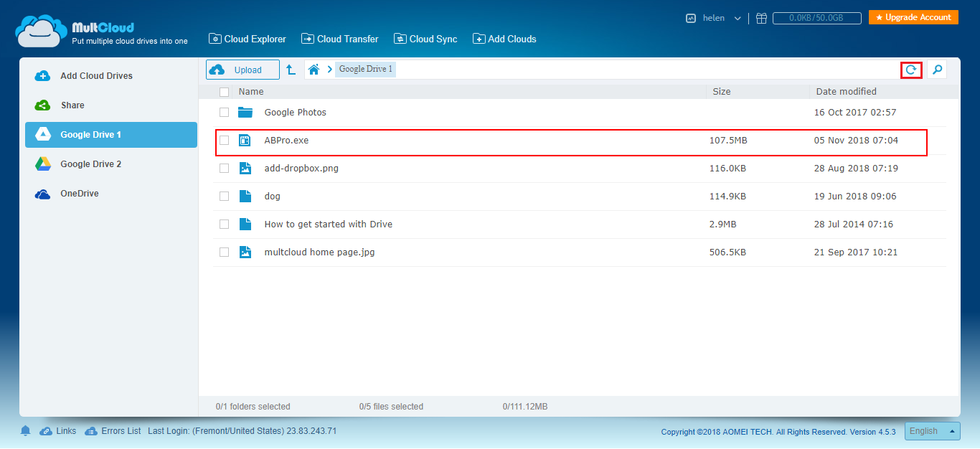Click the file name dog
This screenshot has width=980, height=449.
(x=273, y=197)
